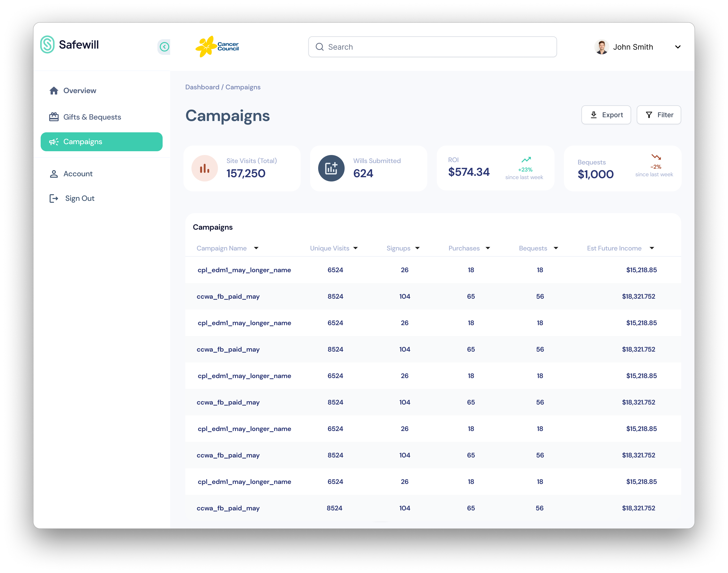Click the ROI value $574.34
Image resolution: width=728 pixels, height=573 pixels.
[x=468, y=172]
